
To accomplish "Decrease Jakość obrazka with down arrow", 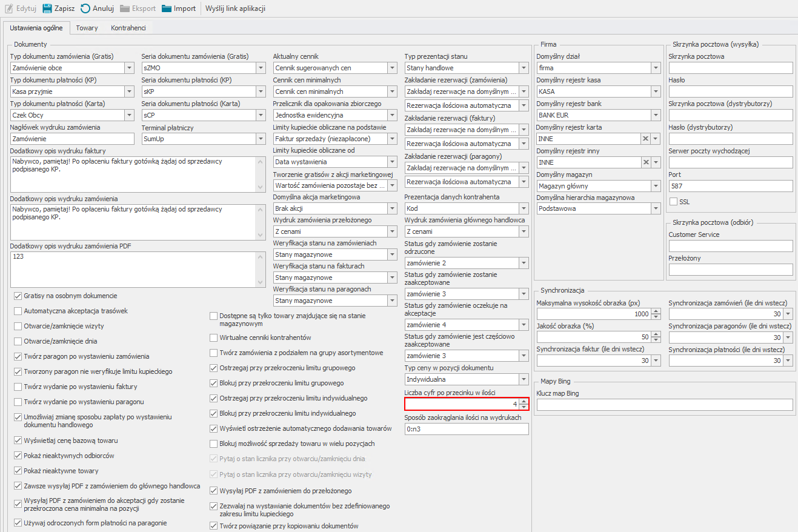I will (656, 339).
